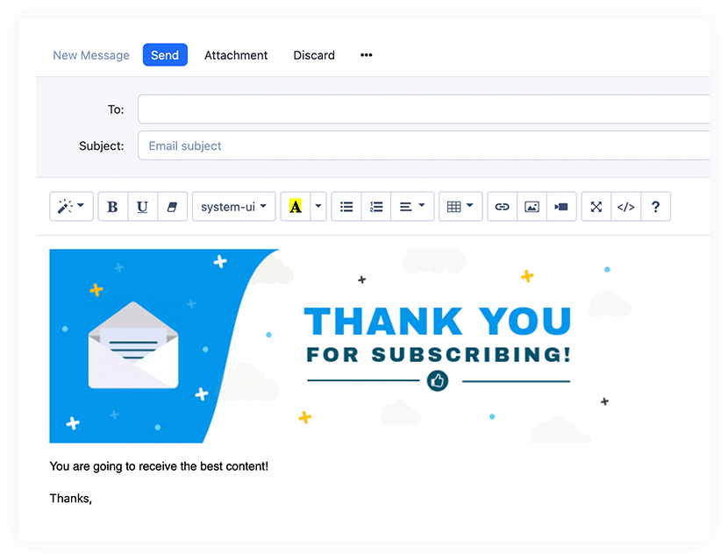Image resolution: width=728 pixels, height=560 pixels.
Task: Open the magic wand style dropdown
Action: [x=71, y=207]
